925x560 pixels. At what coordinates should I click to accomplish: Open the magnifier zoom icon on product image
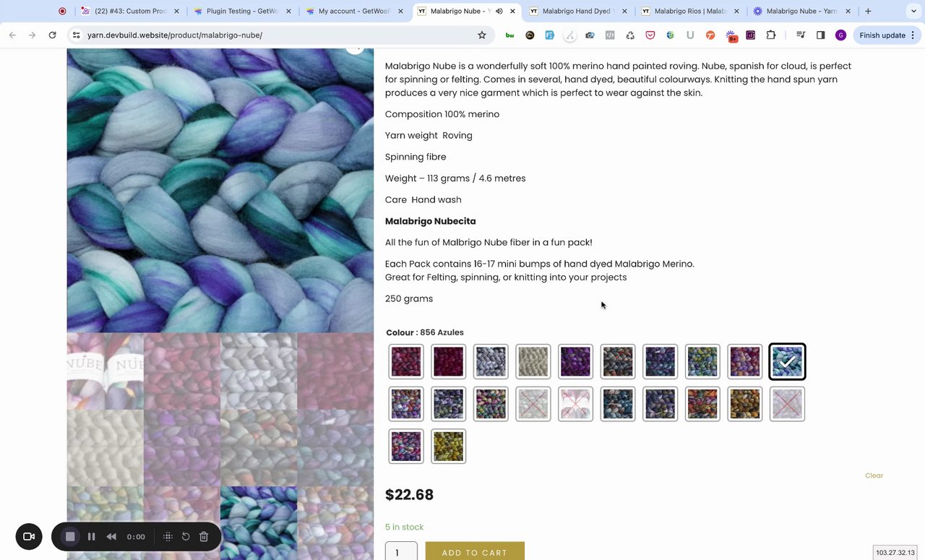pyautogui.click(x=354, y=49)
